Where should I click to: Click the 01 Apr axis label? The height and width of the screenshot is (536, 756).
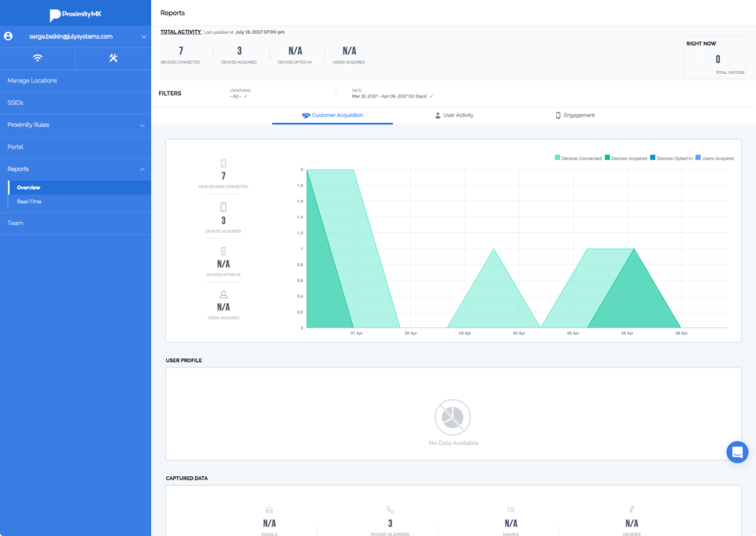click(x=356, y=334)
